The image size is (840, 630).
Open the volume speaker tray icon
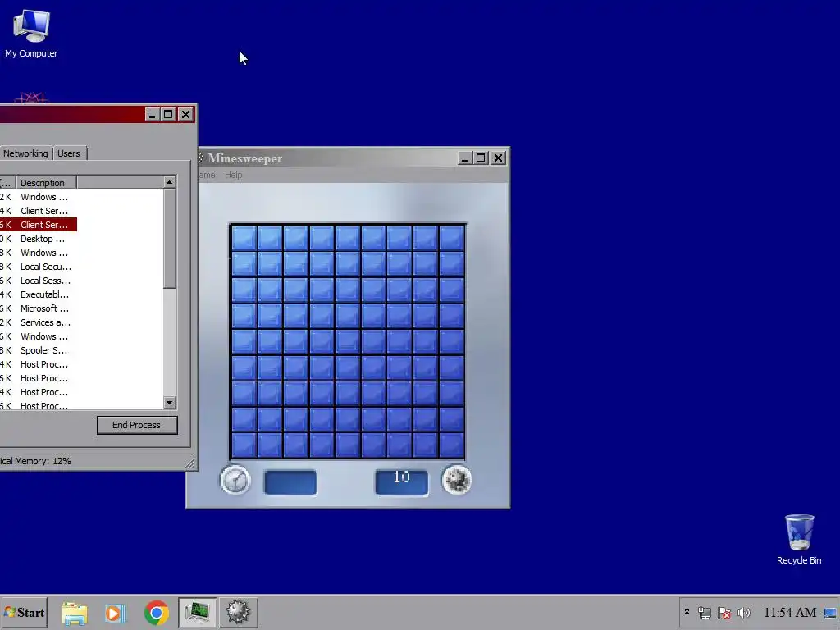(x=744, y=613)
